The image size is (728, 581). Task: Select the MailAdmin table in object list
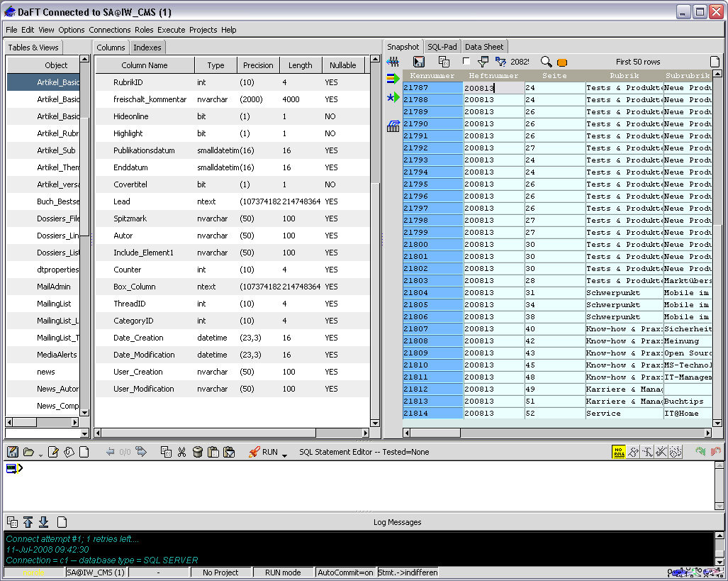click(43, 287)
